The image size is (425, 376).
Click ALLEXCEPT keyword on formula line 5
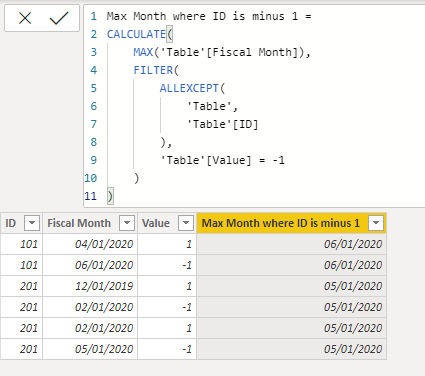pyautogui.click(x=189, y=88)
